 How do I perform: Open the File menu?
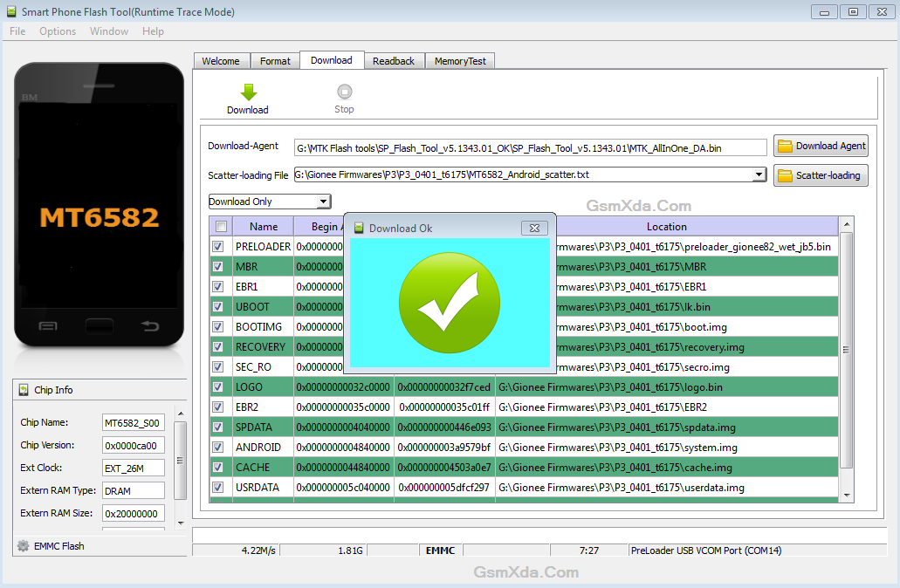[17, 31]
